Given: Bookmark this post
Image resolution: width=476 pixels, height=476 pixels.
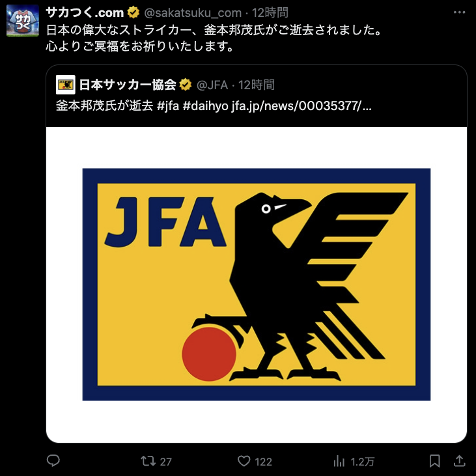Looking at the screenshot, I should click(435, 461).
